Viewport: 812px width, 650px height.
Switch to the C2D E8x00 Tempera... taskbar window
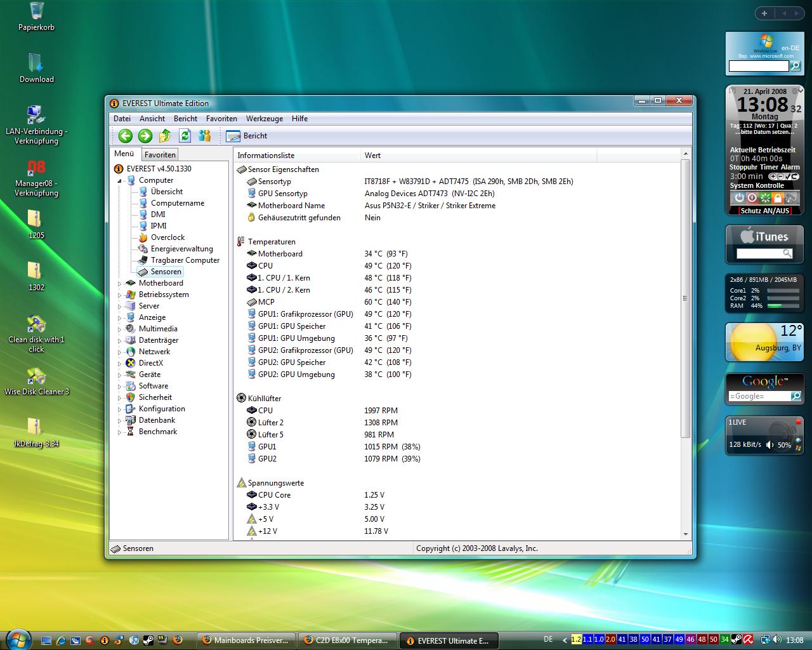346,640
